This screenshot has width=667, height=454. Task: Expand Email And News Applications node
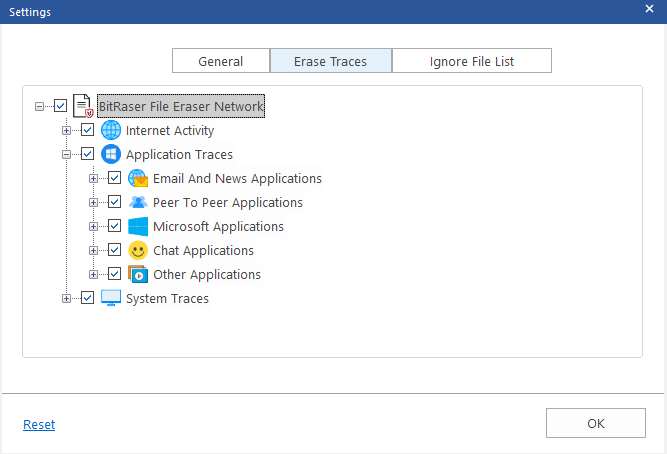tap(93, 179)
